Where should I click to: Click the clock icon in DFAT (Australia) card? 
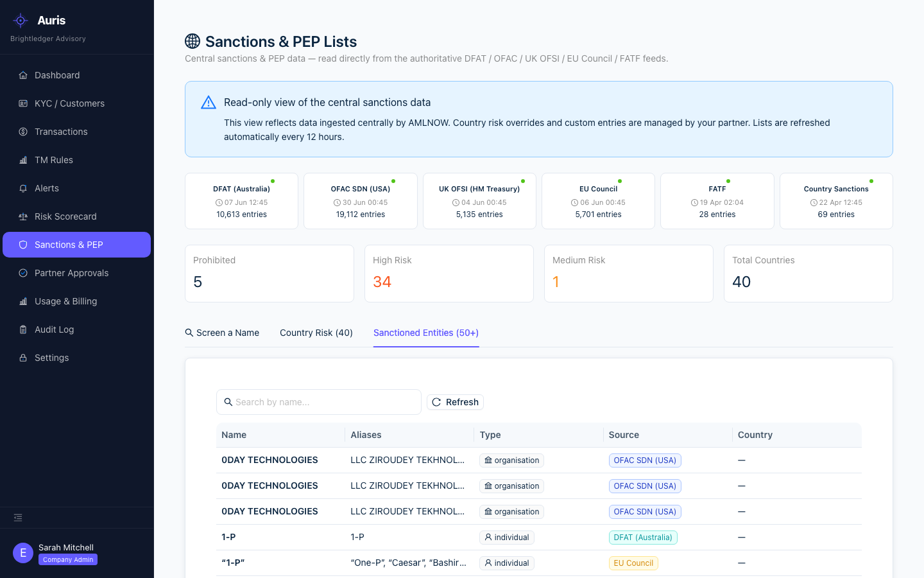click(x=219, y=202)
